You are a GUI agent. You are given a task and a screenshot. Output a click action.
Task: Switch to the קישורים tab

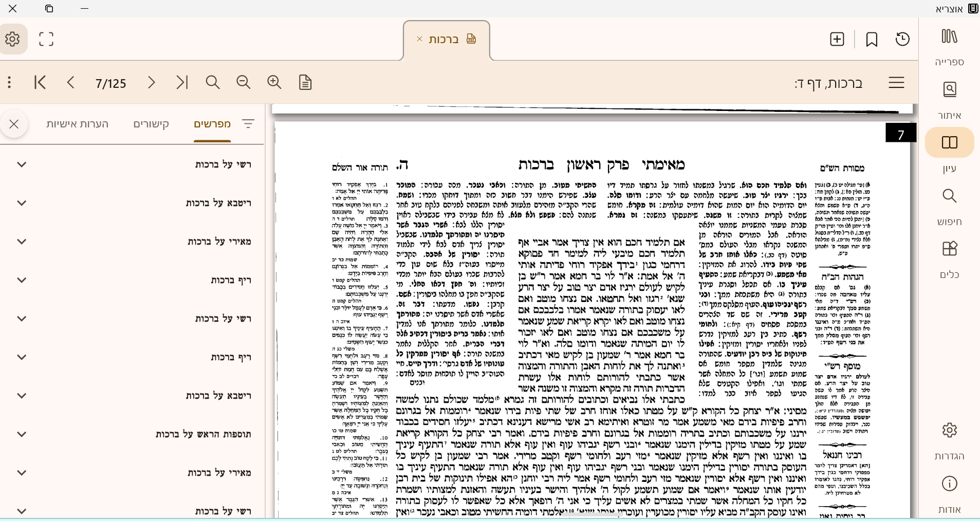click(151, 124)
